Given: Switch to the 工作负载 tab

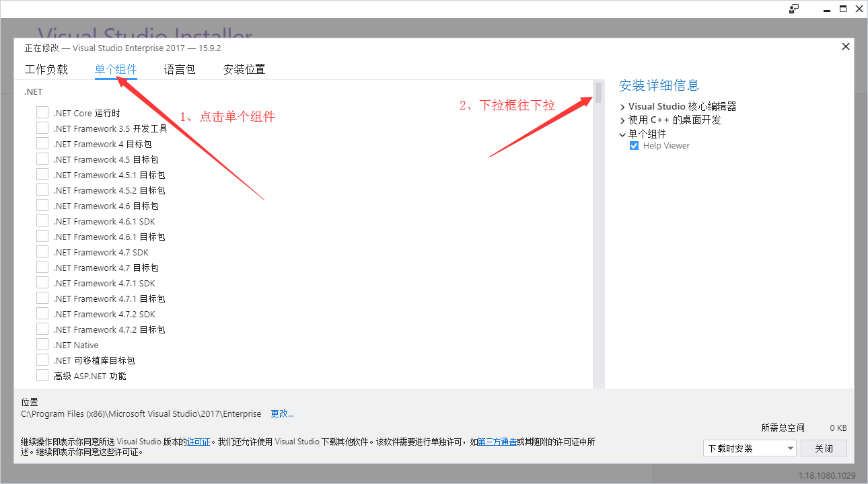Looking at the screenshot, I should pyautogui.click(x=46, y=69).
